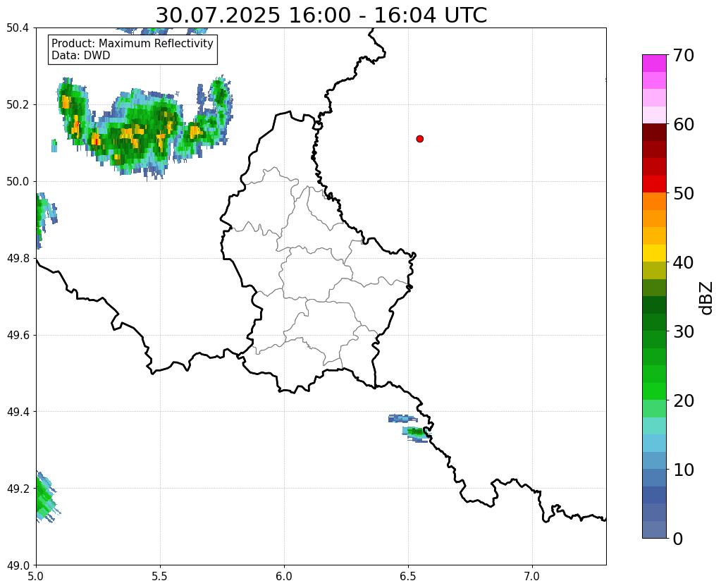Click the 50 tick on the colorbar
Screen dimensions: 721x588
[x=684, y=193]
